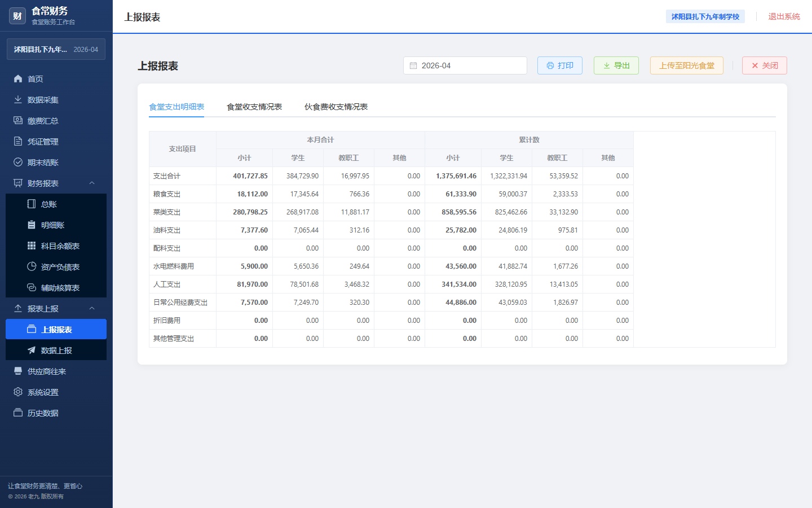Click the 供应商往来 store icon
This screenshot has height=508, width=812.
click(18, 371)
